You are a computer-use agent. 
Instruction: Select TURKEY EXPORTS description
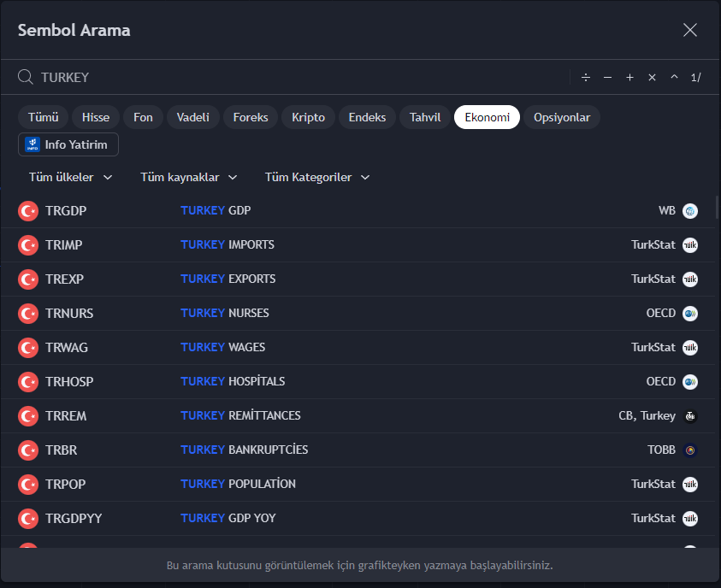click(x=228, y=279)
